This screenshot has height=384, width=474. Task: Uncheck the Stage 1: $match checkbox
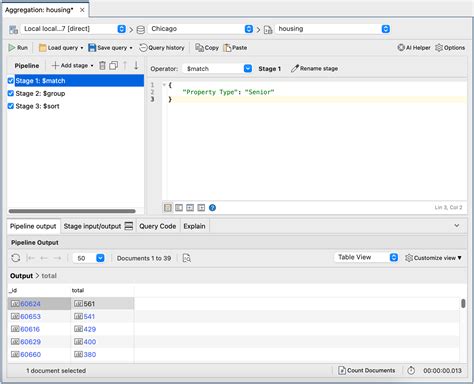pyautogui.click(x=11, y=81)
